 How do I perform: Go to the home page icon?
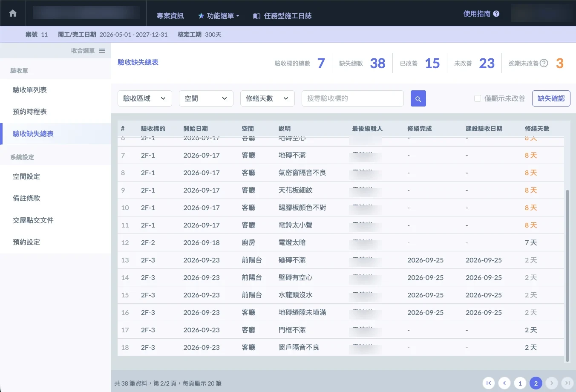[13, 13]
